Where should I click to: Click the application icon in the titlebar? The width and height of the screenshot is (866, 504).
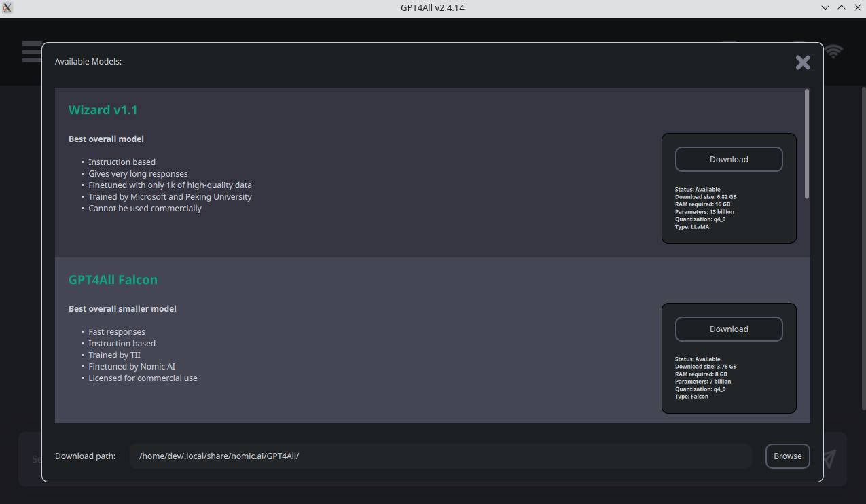pyautogui.click(x=7, y=7)
